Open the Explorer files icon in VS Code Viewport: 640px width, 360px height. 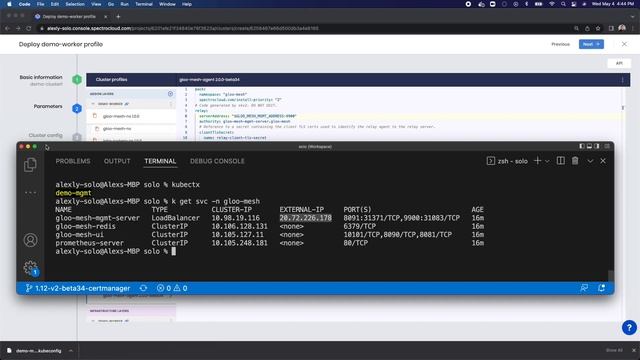(30, 164)
